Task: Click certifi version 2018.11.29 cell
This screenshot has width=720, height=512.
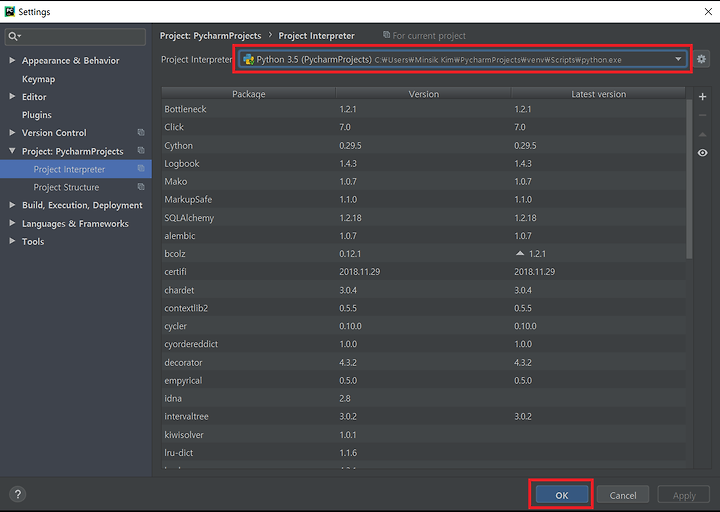Action: tap(360, 271)
